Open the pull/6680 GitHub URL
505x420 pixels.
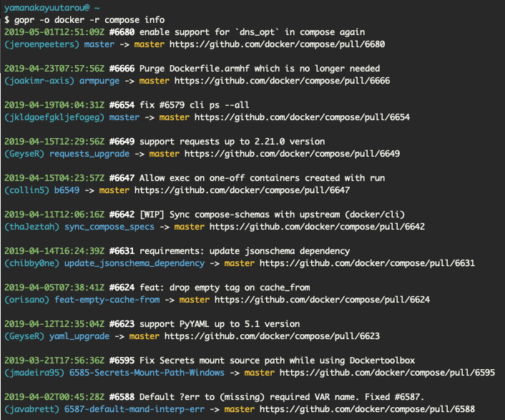pos(277,44)
